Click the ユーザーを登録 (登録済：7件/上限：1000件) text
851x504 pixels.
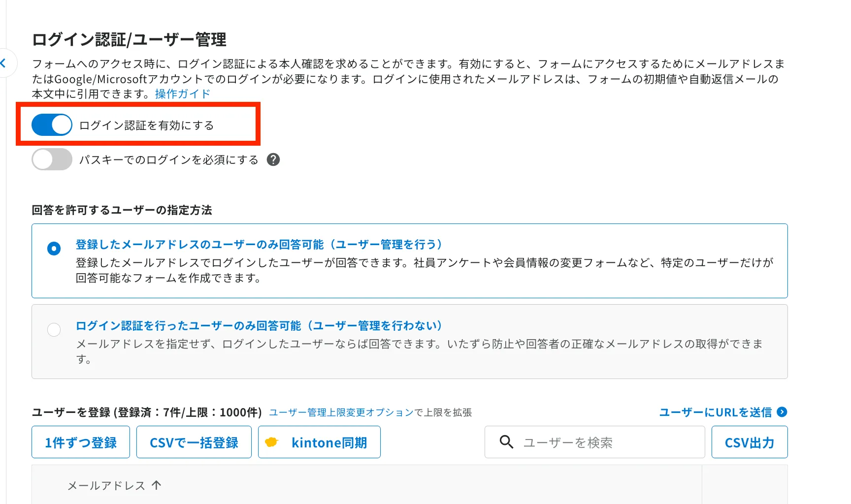(x=147, y=412)
